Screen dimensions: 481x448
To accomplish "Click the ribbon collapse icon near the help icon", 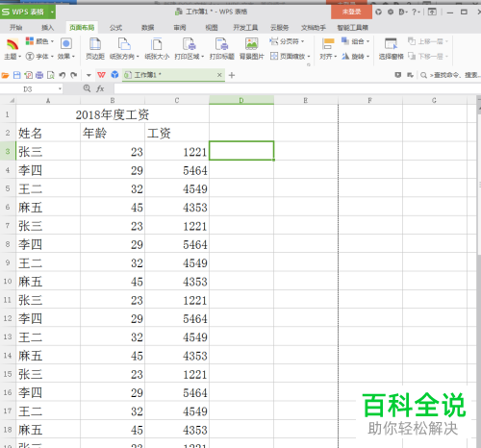I will tap(432, 12).
